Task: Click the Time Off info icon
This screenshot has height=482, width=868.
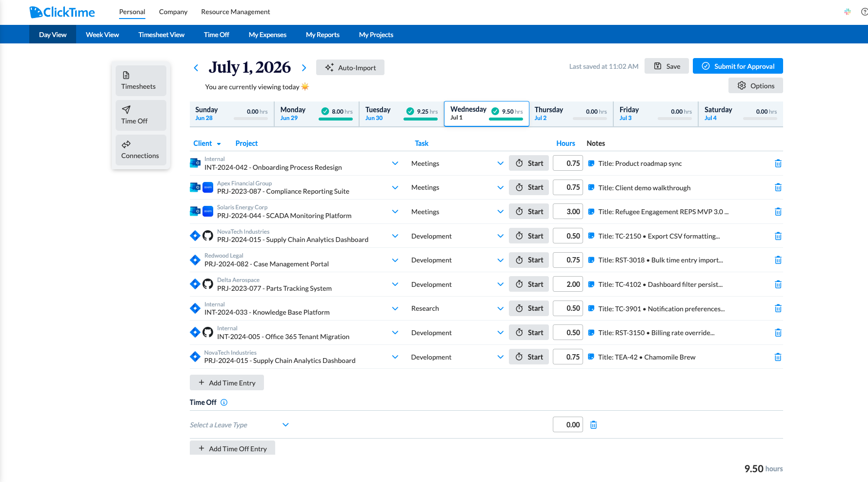Action: point(224,402)
